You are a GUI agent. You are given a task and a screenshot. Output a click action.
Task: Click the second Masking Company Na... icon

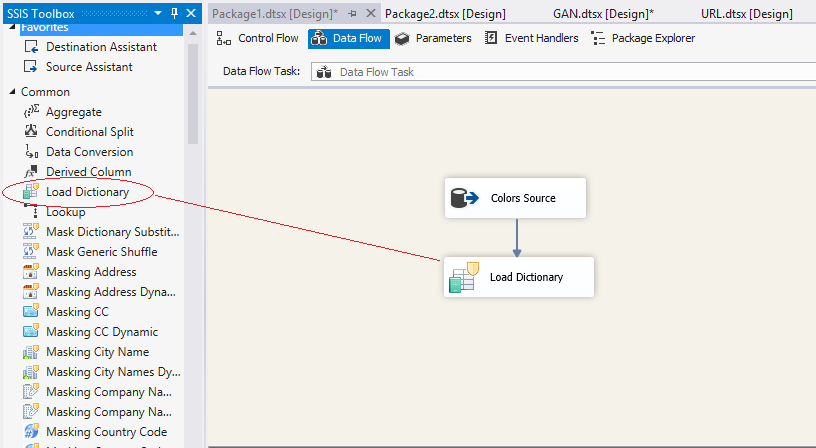click(x=31, y=411)
